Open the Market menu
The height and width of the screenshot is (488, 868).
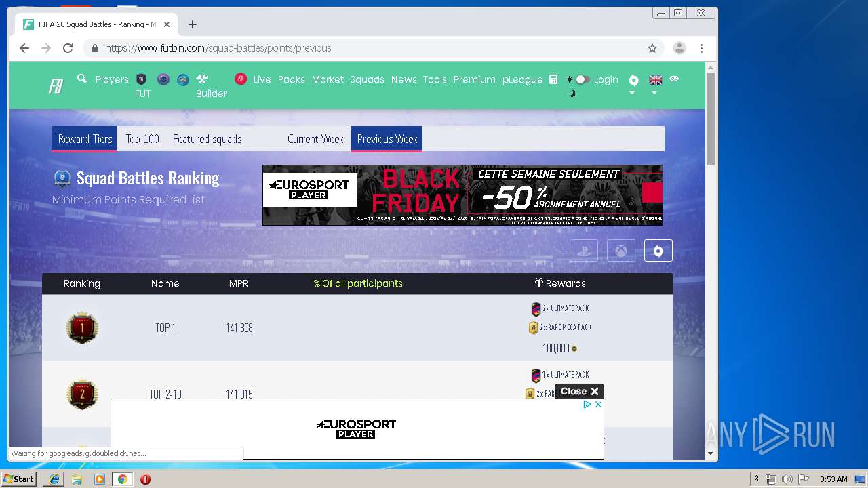328,79
